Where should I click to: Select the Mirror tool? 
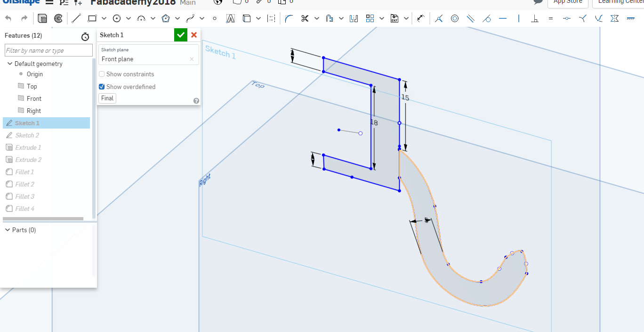(x=354, y=19)
